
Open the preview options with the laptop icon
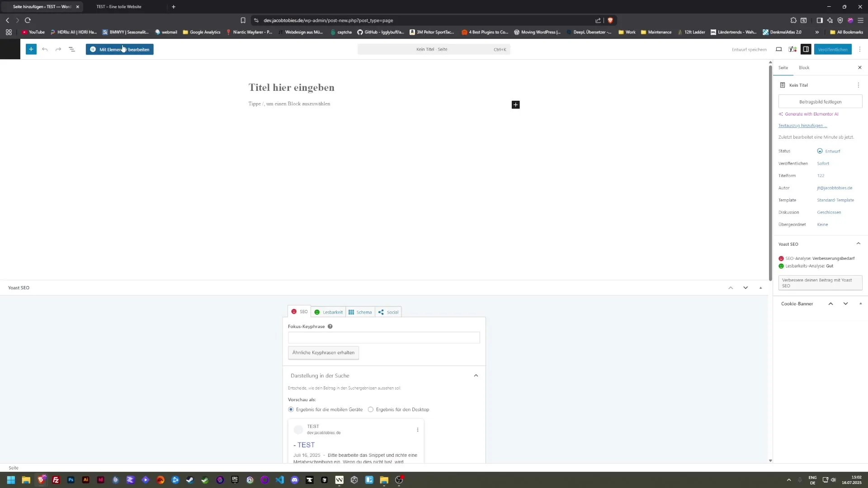[778, 49]
